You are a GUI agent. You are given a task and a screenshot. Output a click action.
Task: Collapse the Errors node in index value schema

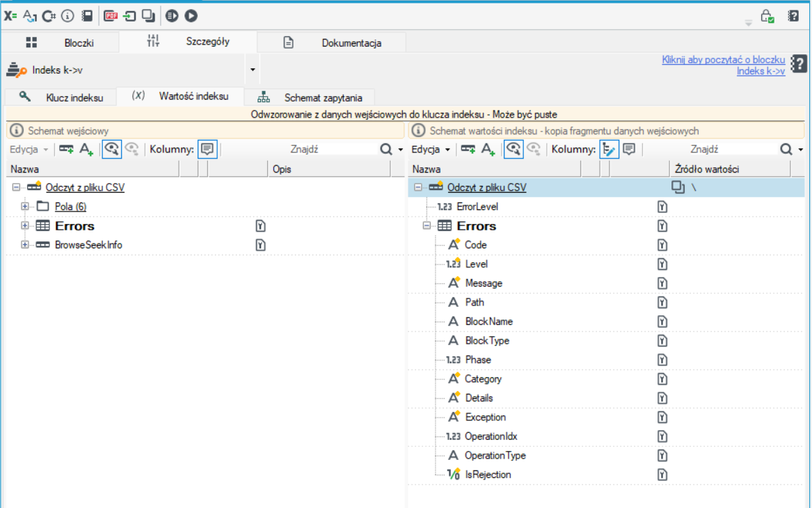(x=427, y=225)
